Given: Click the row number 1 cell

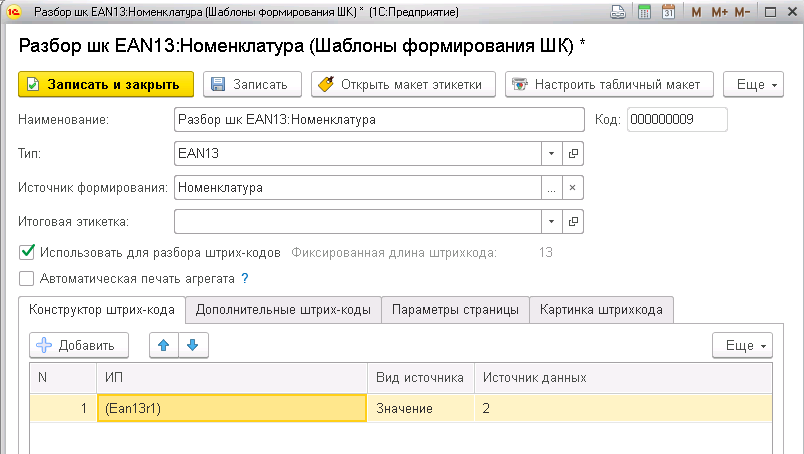Looking at the screenshot, I should coord(63,408).
